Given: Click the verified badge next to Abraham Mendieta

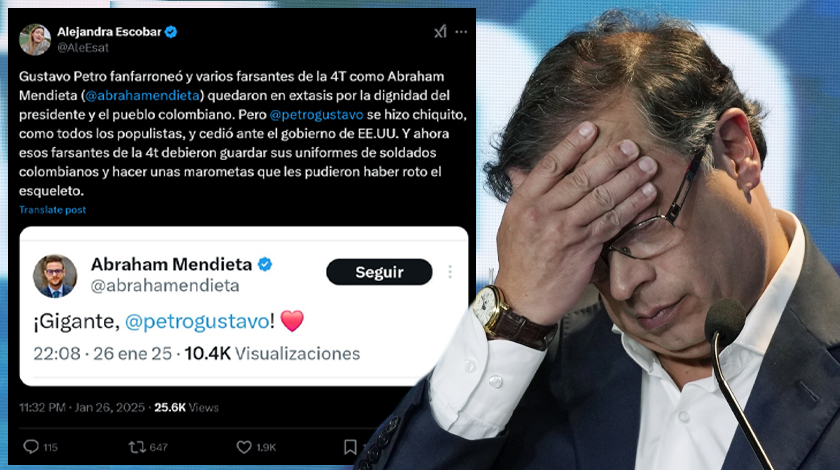Looking at the screenshot, I should (x=265, y=264).
